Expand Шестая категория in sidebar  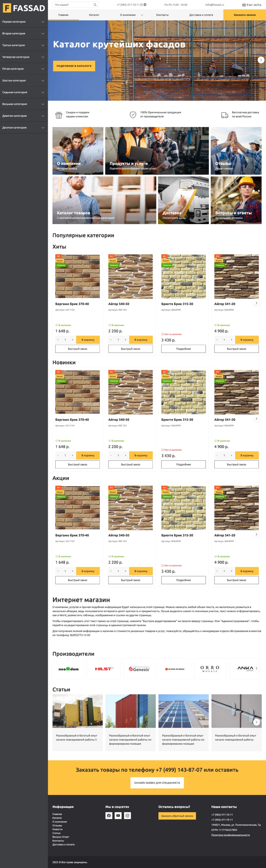(x=43, y=81)
